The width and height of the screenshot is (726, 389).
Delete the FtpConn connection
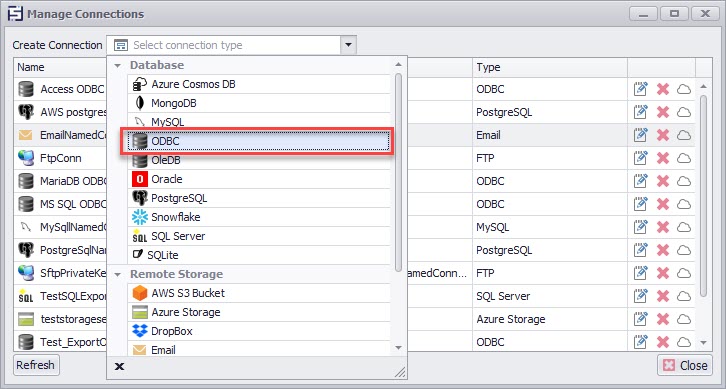[x=663, y=158]
